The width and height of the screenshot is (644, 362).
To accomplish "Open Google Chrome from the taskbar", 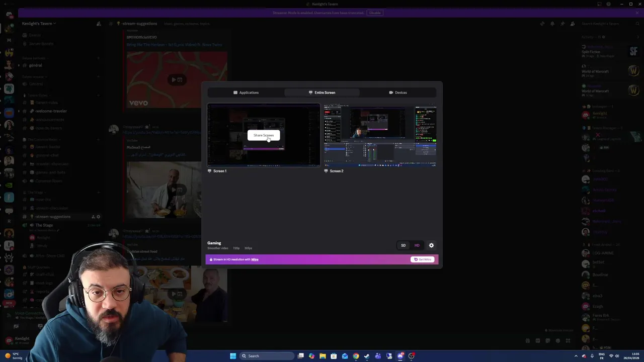I will click(x=356, y=356).
